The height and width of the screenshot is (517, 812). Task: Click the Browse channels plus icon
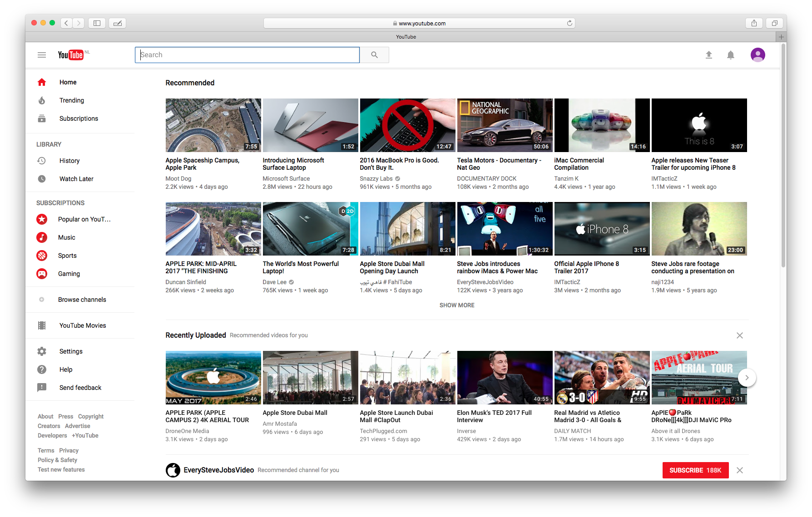click(42, 300)
